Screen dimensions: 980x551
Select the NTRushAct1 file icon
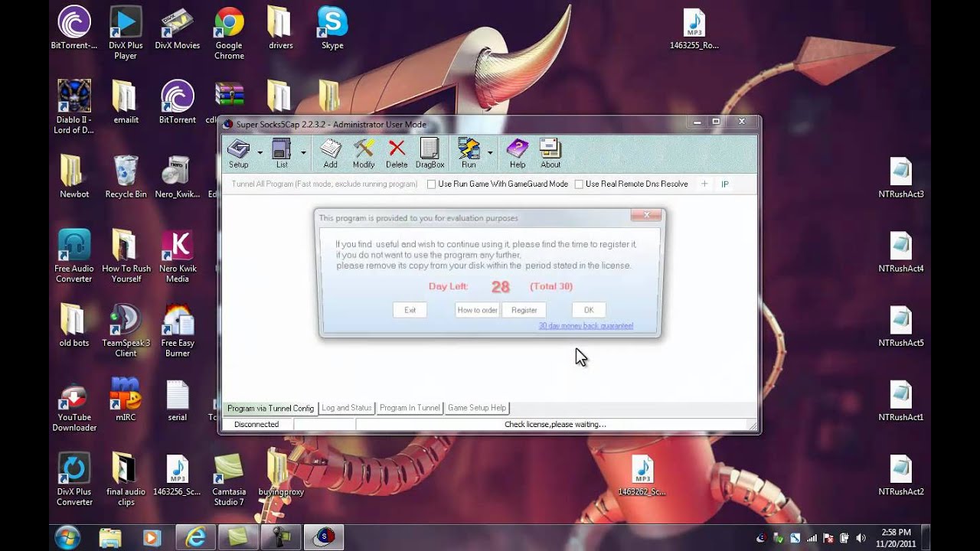pyautogui.click(x=901, y=399)
